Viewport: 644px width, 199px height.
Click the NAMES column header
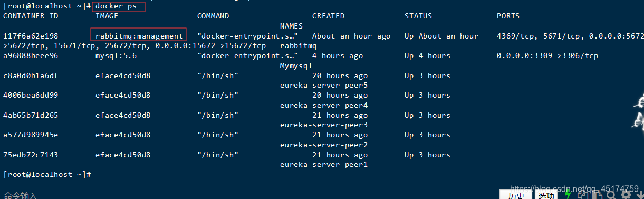[x=291, y=26]
